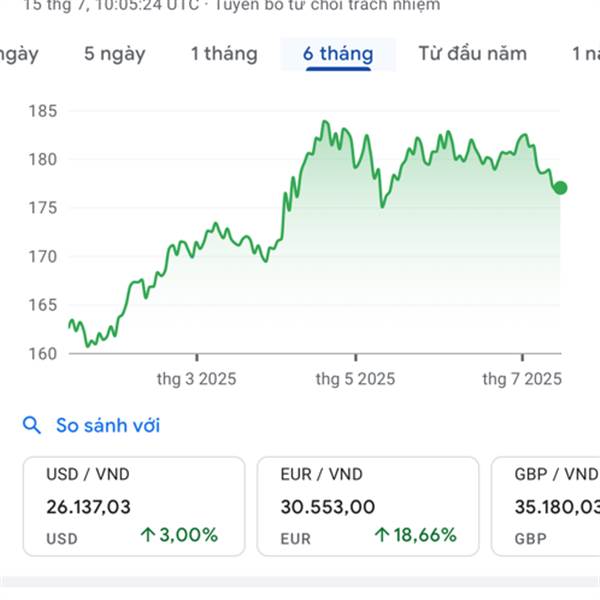
Task: Click the 3,00% change on USD card
Action: click(x=188, y=535)
